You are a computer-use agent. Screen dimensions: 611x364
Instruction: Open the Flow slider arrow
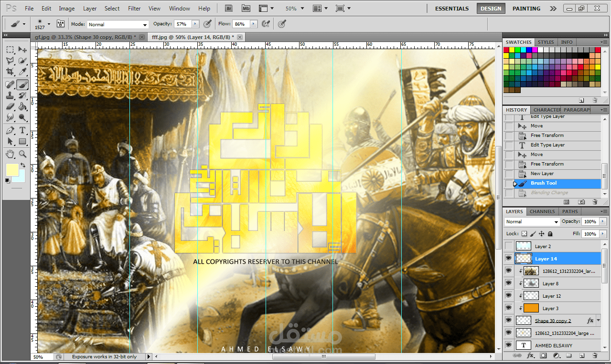pyautogui.click(x=253, y=24)
